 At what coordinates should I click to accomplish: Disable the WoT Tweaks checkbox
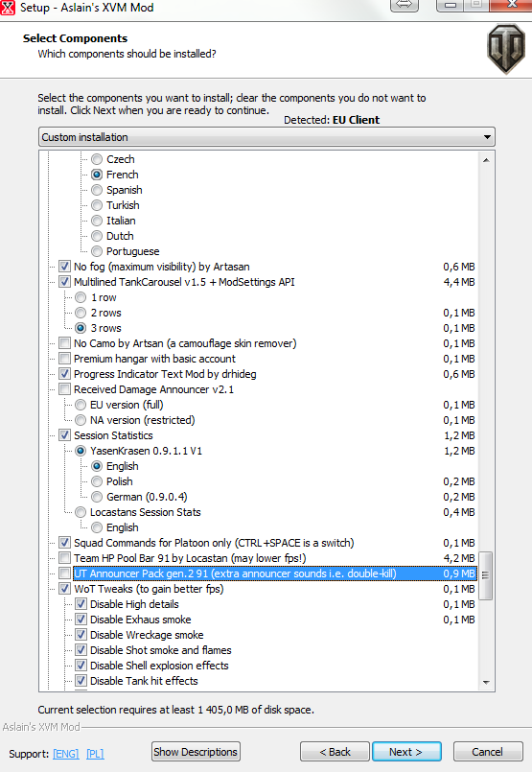pyautogui.click(x=64, y=589)
